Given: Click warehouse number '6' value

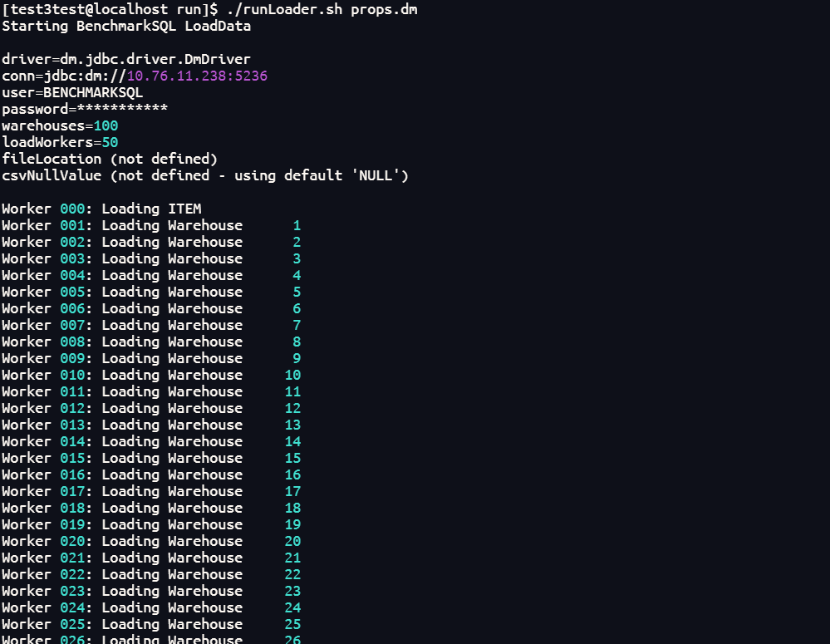Looking at the screenshot, I should click(297, 309).
